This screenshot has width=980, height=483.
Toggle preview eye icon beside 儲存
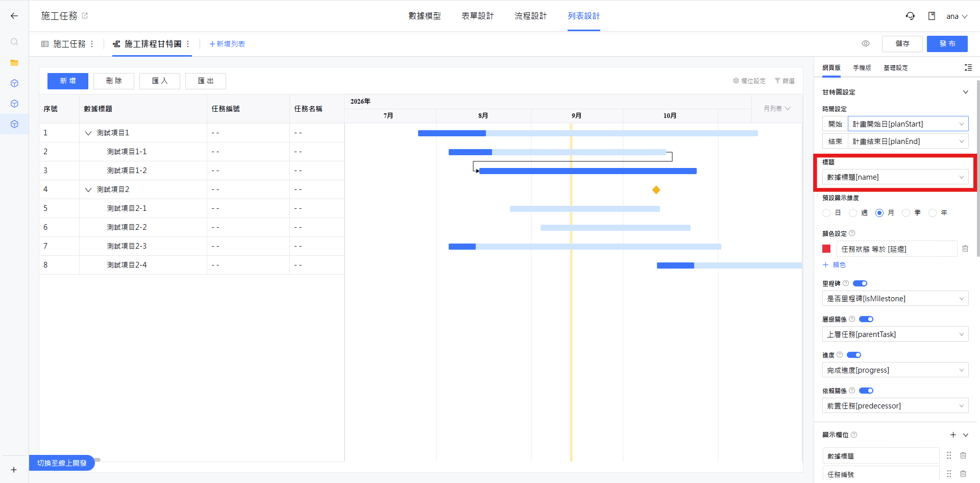point(866,43)
